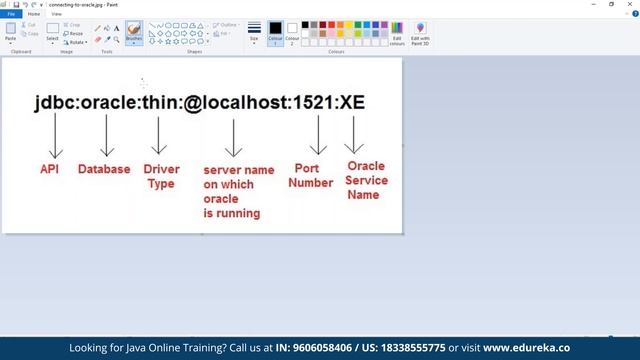Choose the Oval callout shape

[192, 41]
